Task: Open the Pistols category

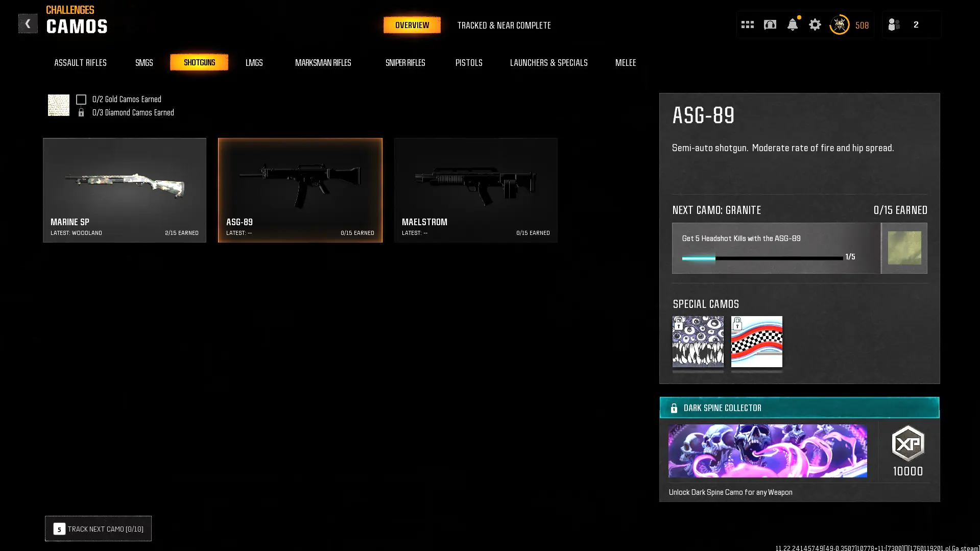Action: click(x=469, y=62)
